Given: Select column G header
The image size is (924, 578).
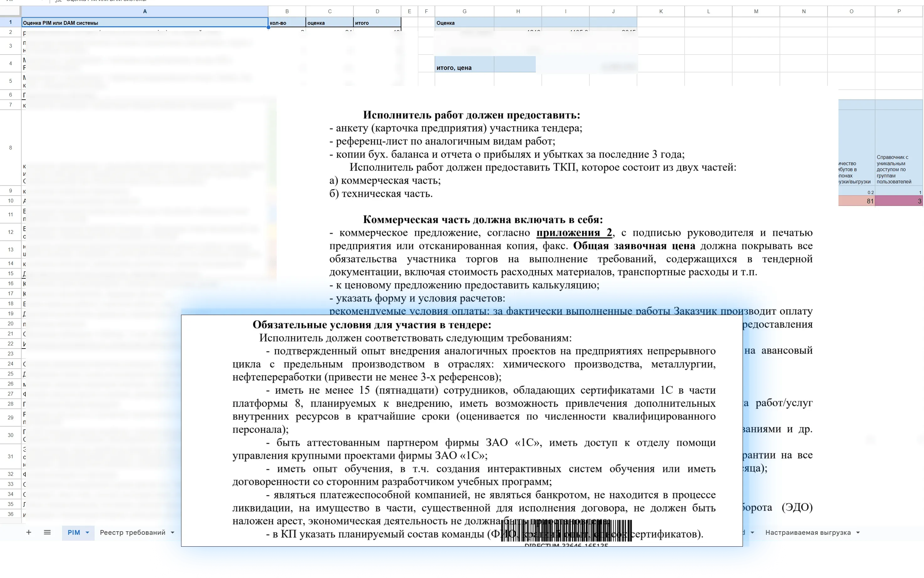Looking at the screenshot, I should pyautogui.click(x=464, y=12).
